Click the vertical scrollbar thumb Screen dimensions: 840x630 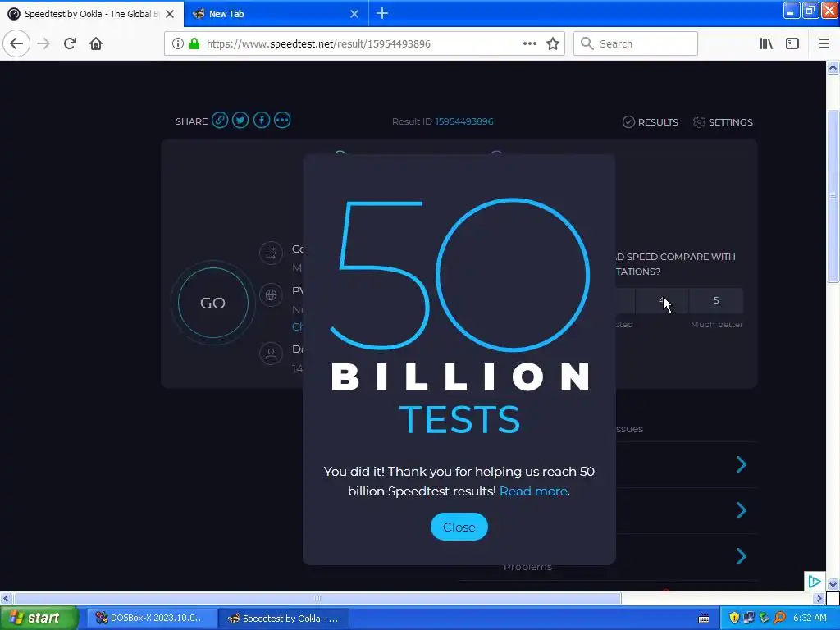833,196
